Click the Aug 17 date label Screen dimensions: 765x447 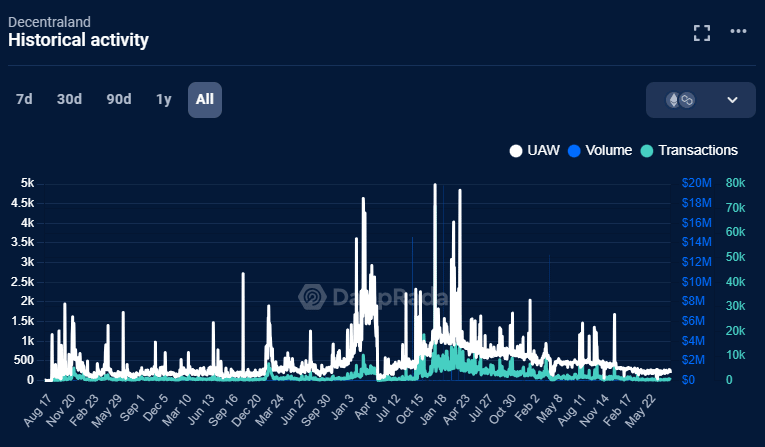38,410
